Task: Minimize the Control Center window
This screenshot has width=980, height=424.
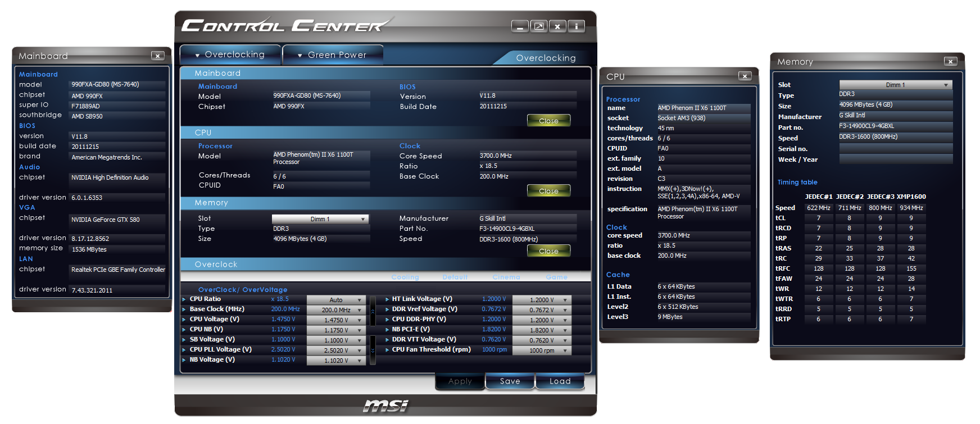Action: point(520,26)
